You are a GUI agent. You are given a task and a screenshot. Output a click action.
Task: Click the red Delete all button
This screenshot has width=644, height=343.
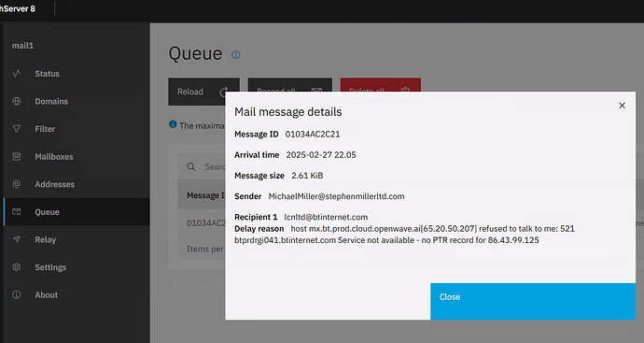point(380,85)
